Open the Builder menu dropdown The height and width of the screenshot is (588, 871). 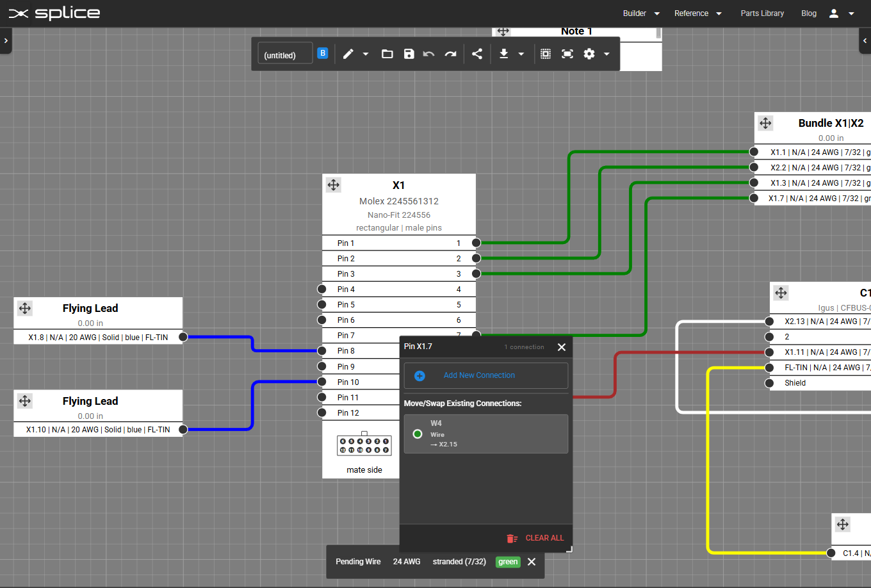tap(641, 13)
